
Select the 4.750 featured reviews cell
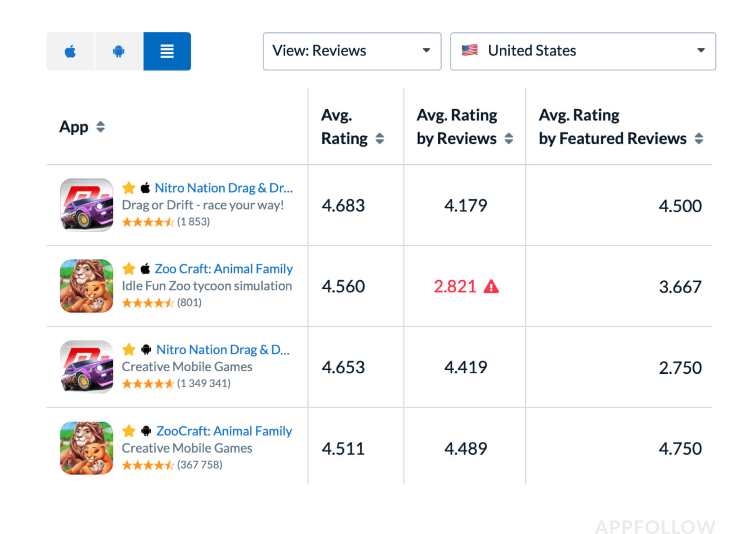(x=680, y=449)
